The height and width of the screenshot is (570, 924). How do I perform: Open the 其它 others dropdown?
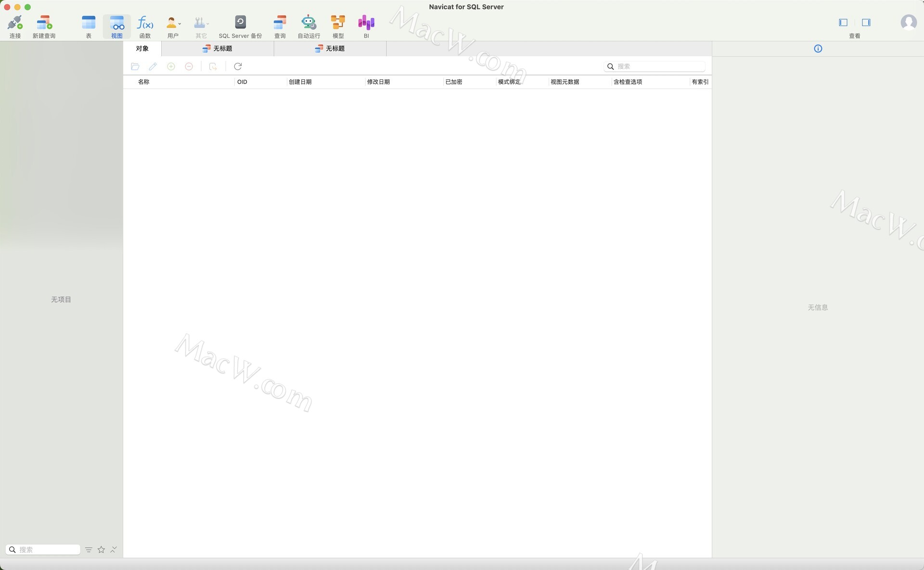tap(201, 26)
